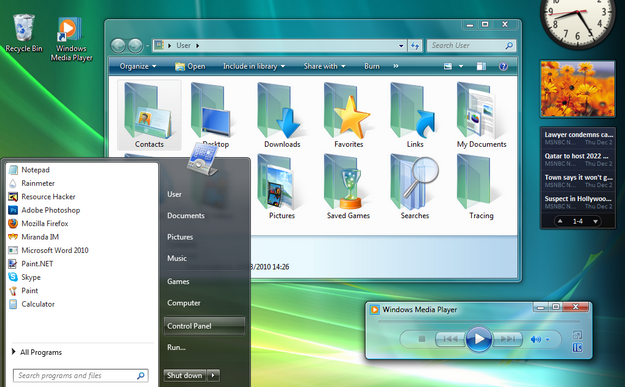Viewport: 625px width, 387px height.
Task: Open Shut down options arrow
Action: coord(214,375)
